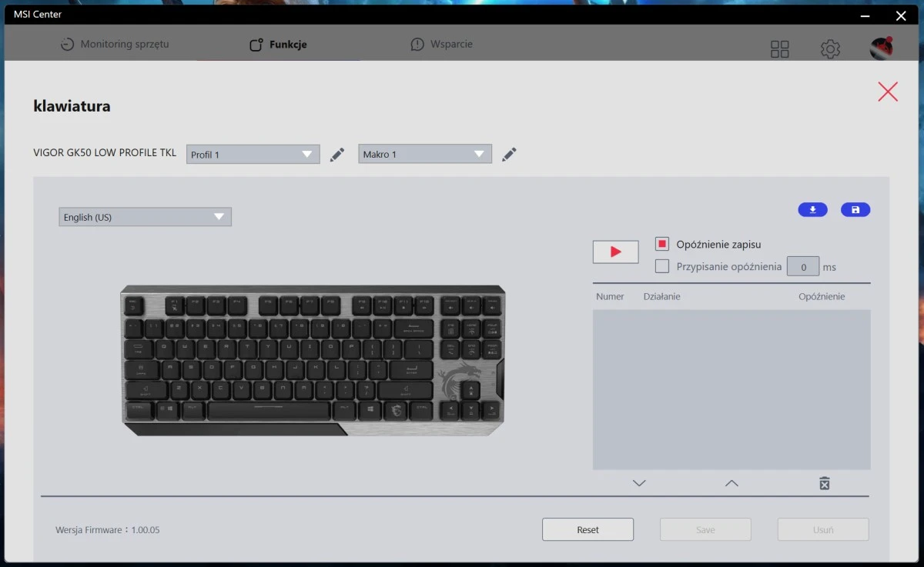Toggle the Opóźnienie zapisu checkbox
The image size is (924, 567).
click(x=661, y=244)
